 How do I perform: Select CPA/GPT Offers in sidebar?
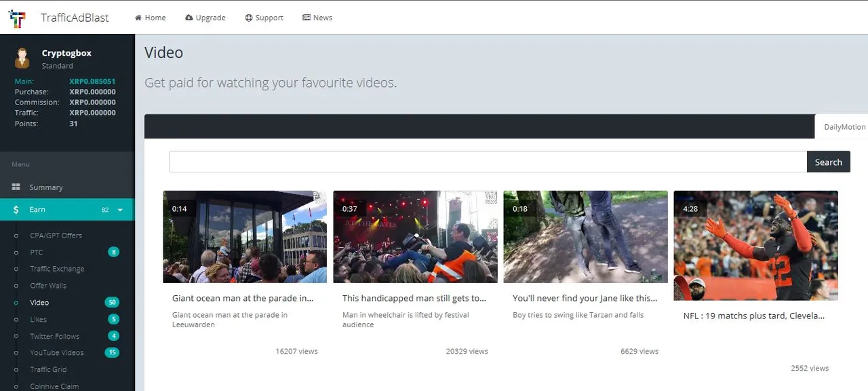click(56, 236)
